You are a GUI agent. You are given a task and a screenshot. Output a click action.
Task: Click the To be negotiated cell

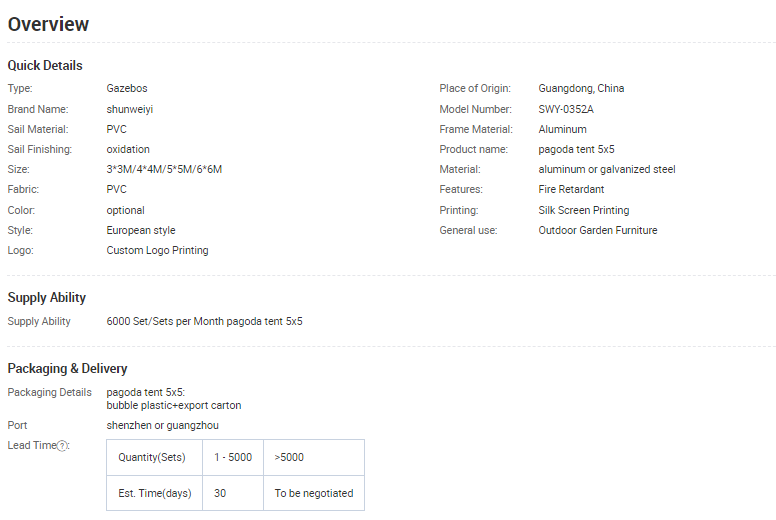tap(313, 493)
